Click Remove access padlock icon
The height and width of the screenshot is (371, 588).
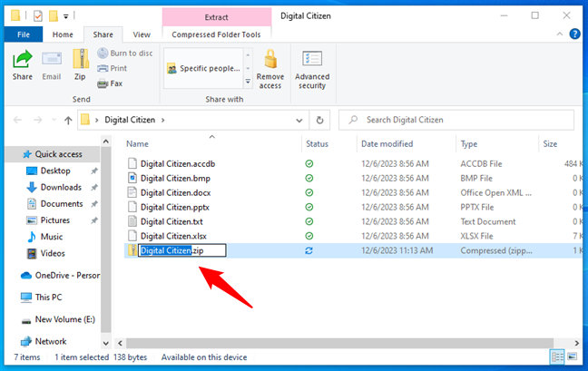coord(270,61)
